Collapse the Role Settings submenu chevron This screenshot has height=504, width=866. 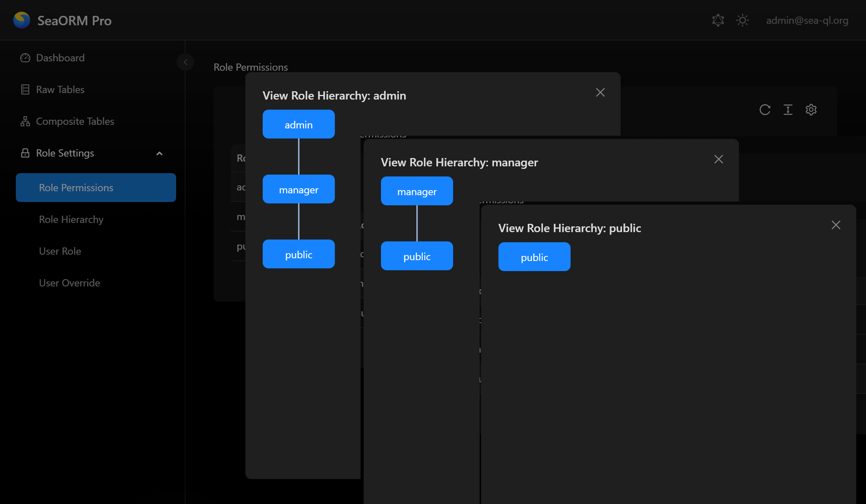tap(159, 153)
